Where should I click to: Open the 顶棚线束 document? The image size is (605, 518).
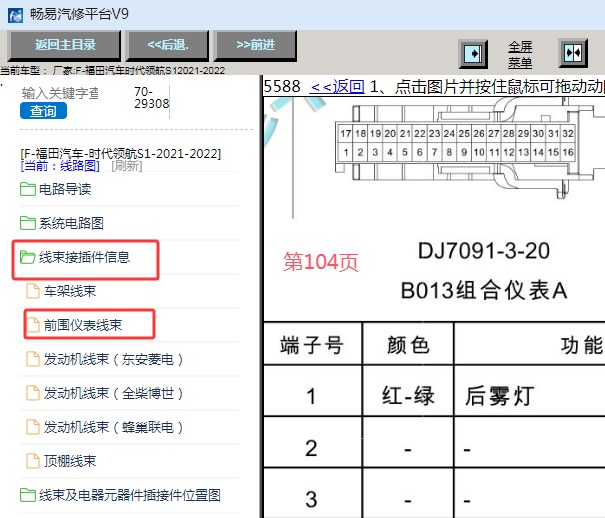point(69,461)
